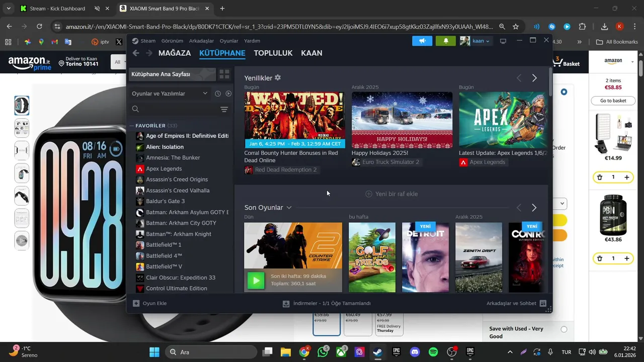Open Happy Holidays 2025 news thumbnail
644x362 pixels.
coord(402,120)
